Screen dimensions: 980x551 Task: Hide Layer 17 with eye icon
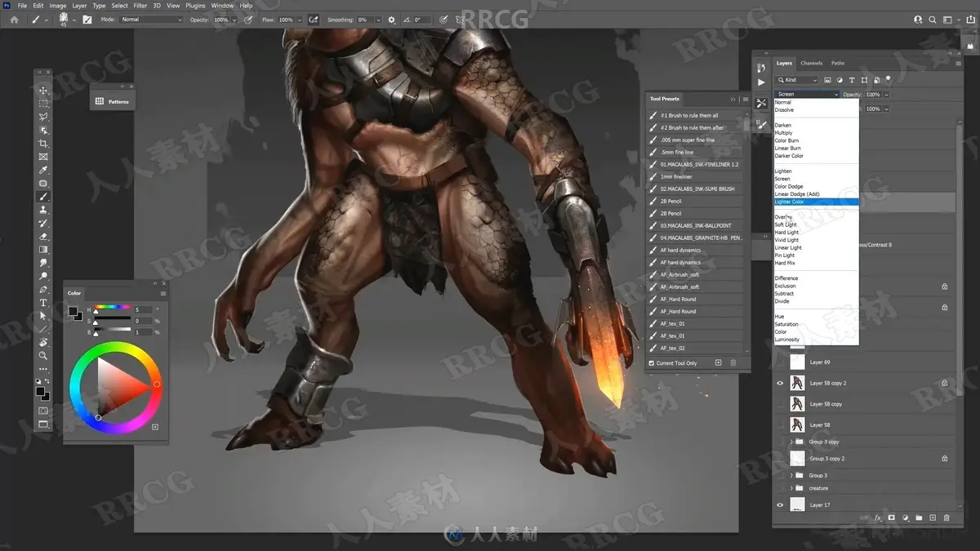point(780,505)
